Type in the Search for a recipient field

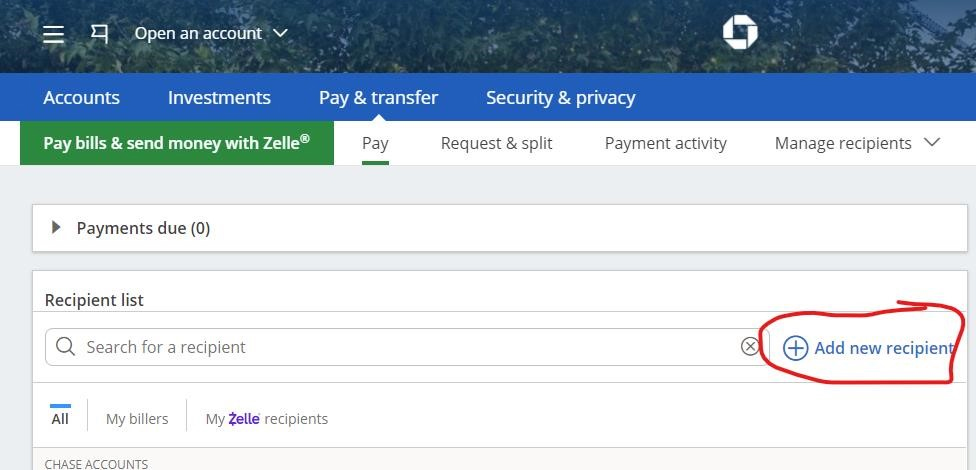[x=400, y=347]
